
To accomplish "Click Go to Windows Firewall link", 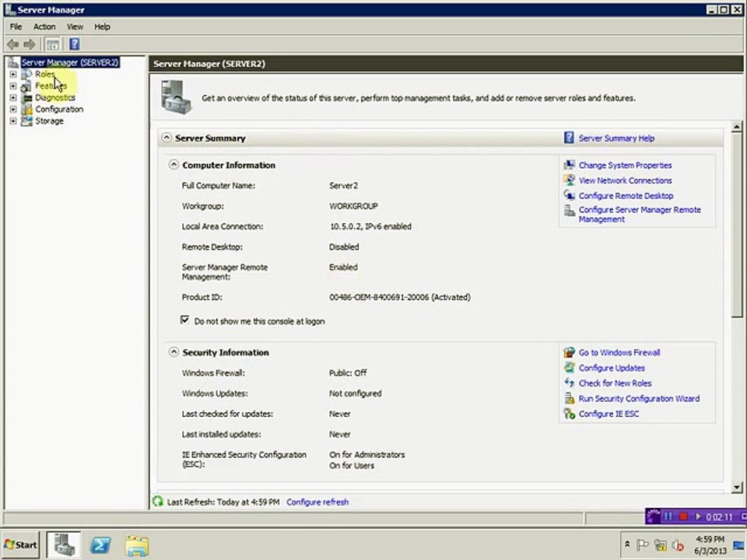I will [619, 352].
